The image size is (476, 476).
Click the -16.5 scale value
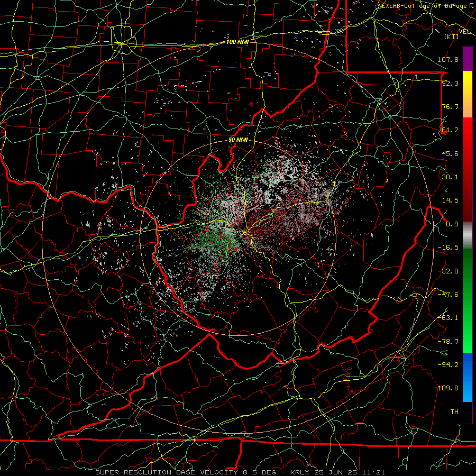(448, 248)
